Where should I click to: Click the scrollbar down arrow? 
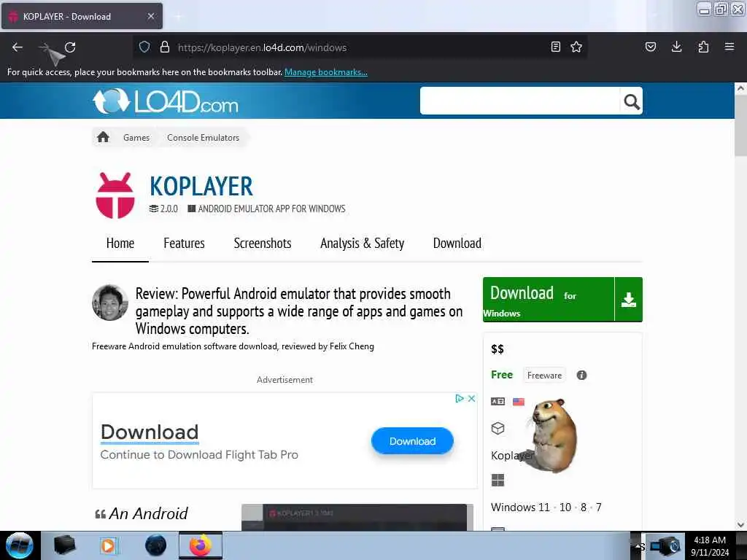740,525
